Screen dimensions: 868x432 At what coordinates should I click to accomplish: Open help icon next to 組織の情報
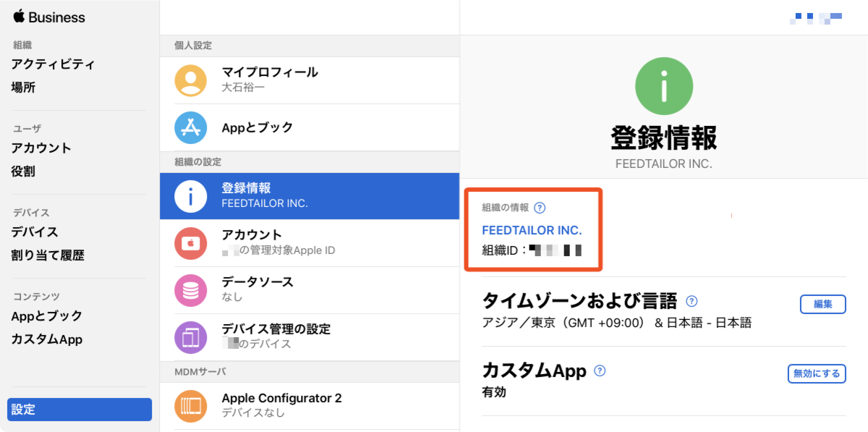tap(540, 208)
